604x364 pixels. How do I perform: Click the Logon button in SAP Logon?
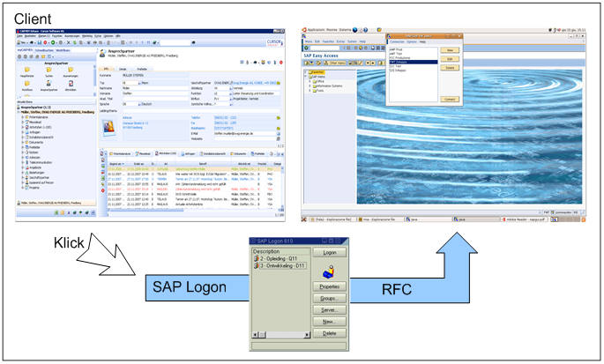(329, 252)
